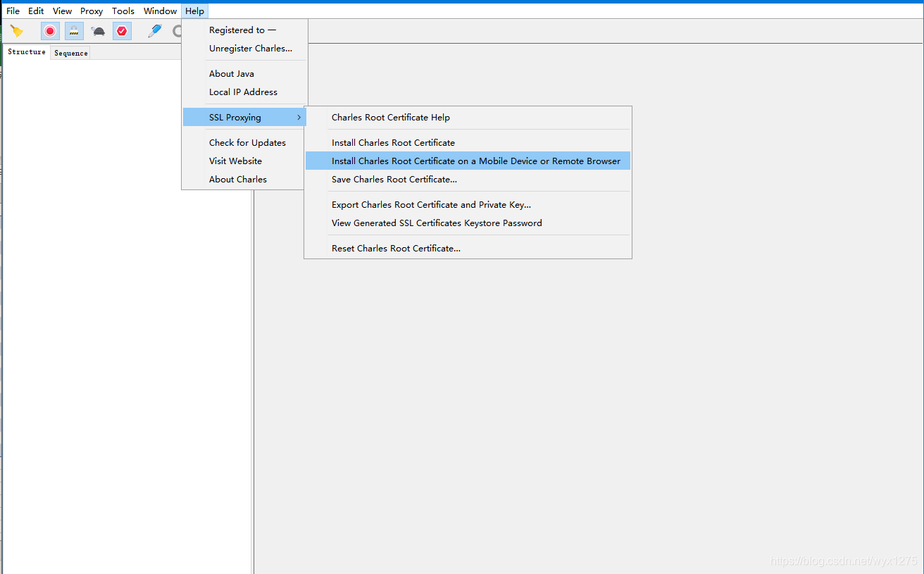Select Registered to menu entry
The image size is (924, 574).
point(244,30)
